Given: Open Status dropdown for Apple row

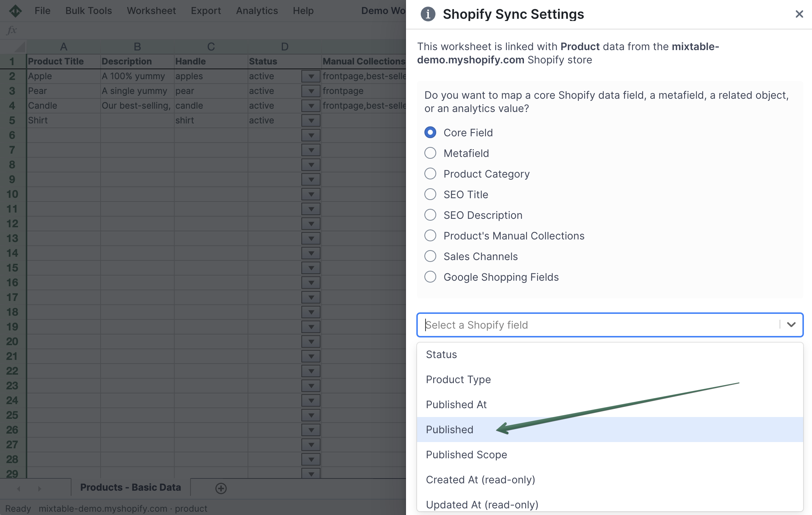Looking at the screenshot, I should click(311, 76).
